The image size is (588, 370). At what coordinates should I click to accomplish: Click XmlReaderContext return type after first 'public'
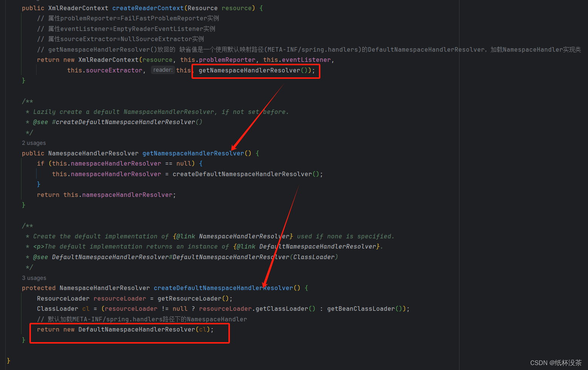(78, 8)
